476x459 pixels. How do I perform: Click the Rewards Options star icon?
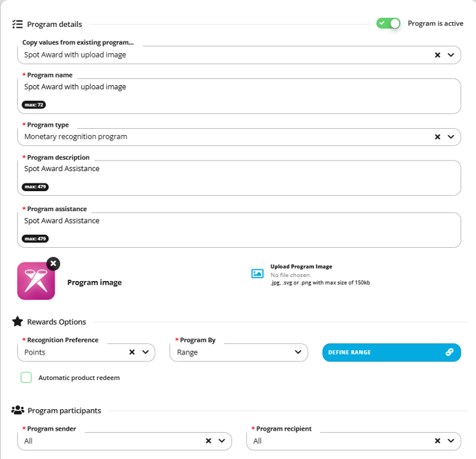(17, 321)
